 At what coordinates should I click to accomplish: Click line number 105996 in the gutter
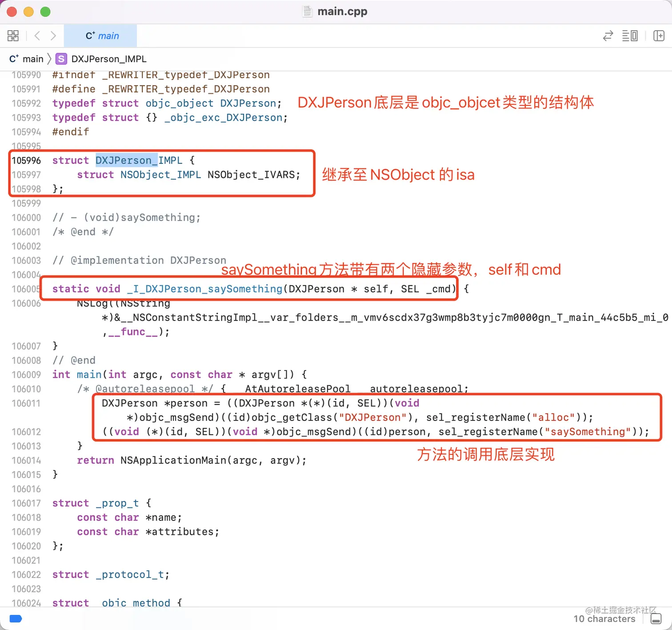coord(26,160)
